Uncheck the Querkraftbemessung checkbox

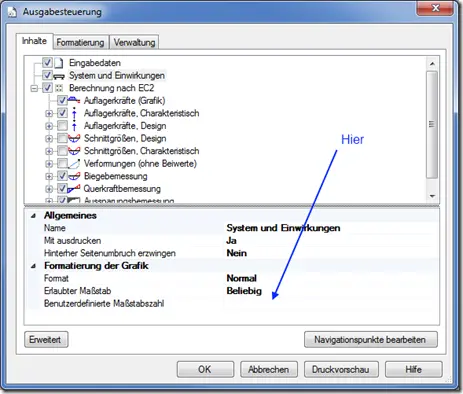pos(62,189)
